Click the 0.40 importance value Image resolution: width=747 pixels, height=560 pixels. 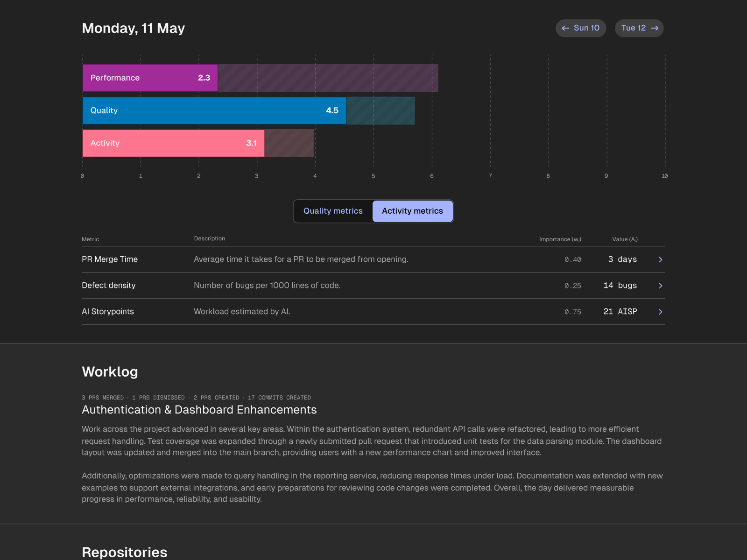tap(573, 259)
